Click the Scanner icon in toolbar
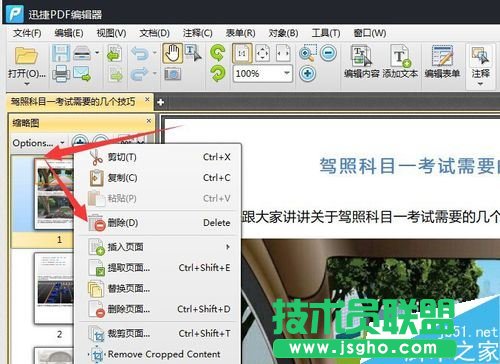500x364 pixels. point(82,53)
